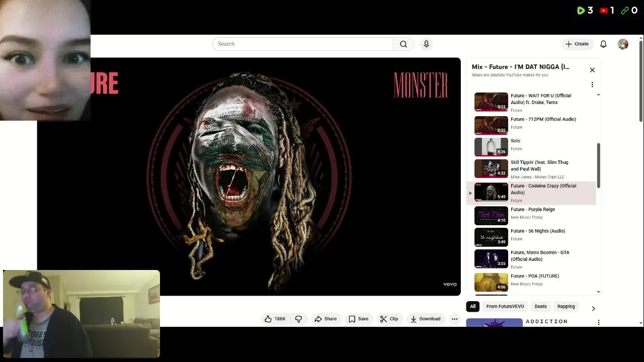Screen dimensions: 644x362
Task: Play Future - 56 Nights (Audio)
Action: [x=538, y=231]
